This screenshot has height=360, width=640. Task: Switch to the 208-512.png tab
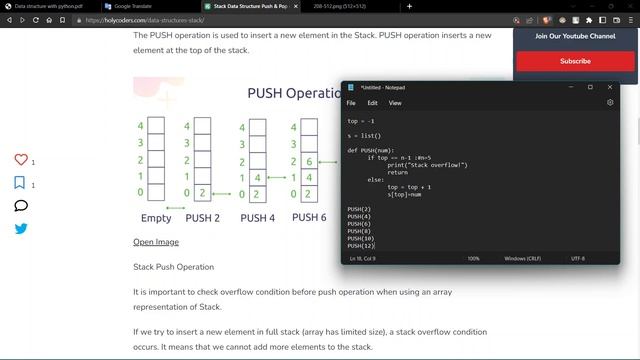click(340, 6)
